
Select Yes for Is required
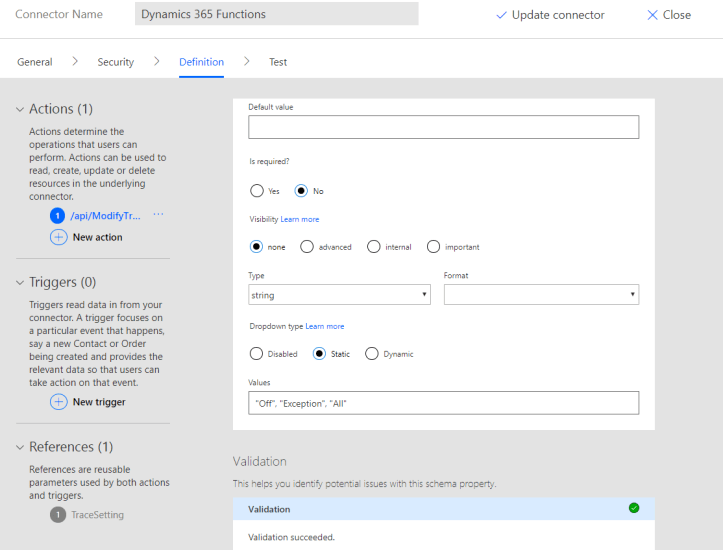[256, 190]
